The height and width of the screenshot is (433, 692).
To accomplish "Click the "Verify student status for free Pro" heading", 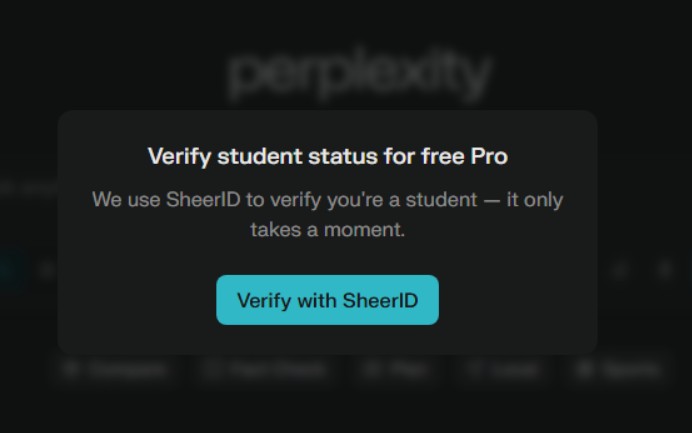I will (327, 157).
